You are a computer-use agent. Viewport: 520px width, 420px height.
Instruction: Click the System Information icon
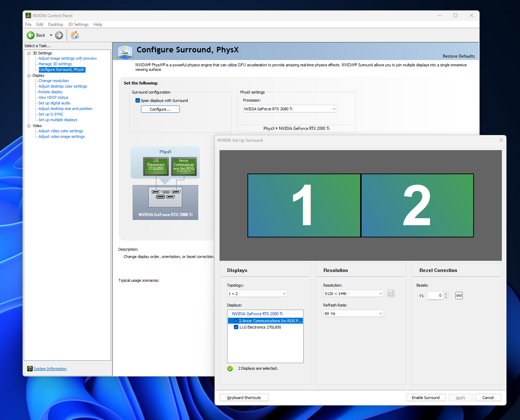pos(30,369)
